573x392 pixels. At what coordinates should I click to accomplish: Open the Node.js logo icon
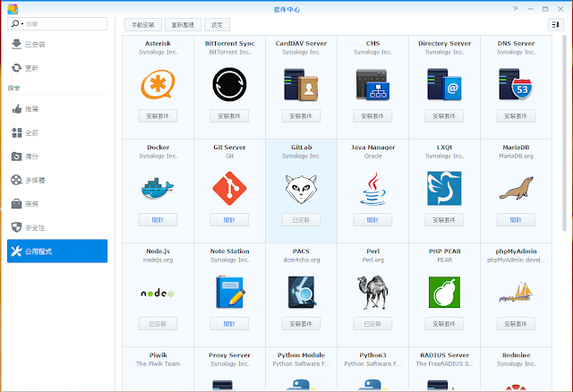point(158,293)
